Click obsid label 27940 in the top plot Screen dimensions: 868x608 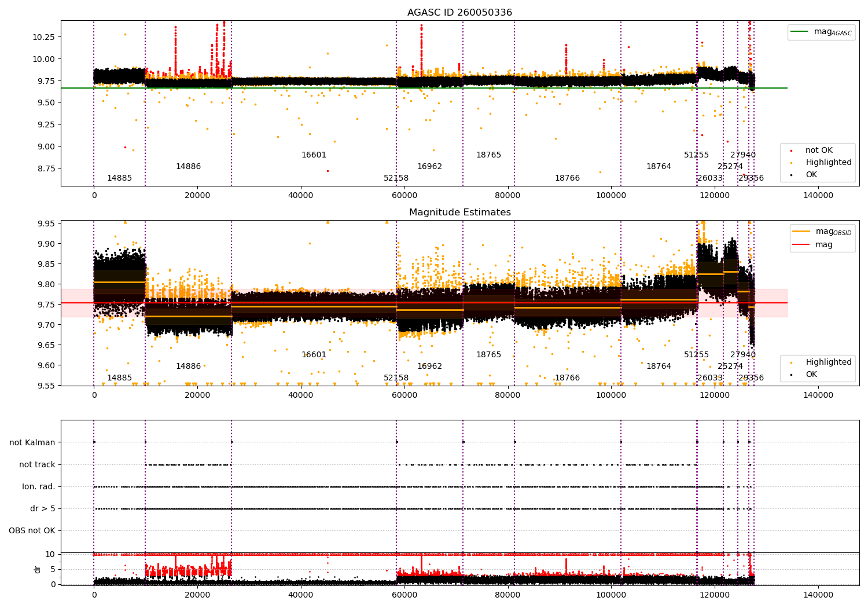[743, 155]
